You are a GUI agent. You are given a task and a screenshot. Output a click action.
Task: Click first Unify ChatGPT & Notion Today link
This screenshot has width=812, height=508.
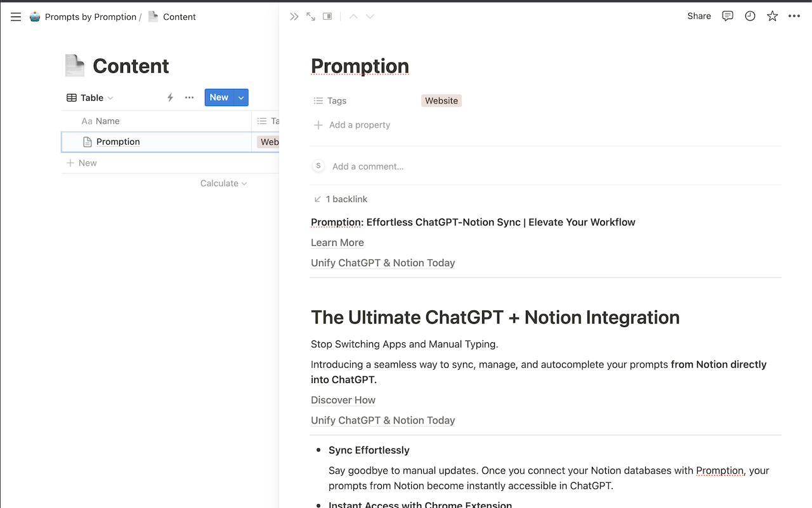(x=383, y=263)
